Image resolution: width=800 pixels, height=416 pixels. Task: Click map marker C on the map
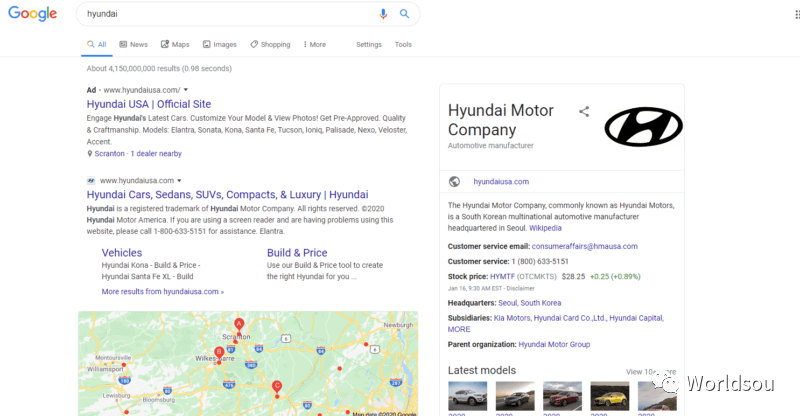(277, 387)
